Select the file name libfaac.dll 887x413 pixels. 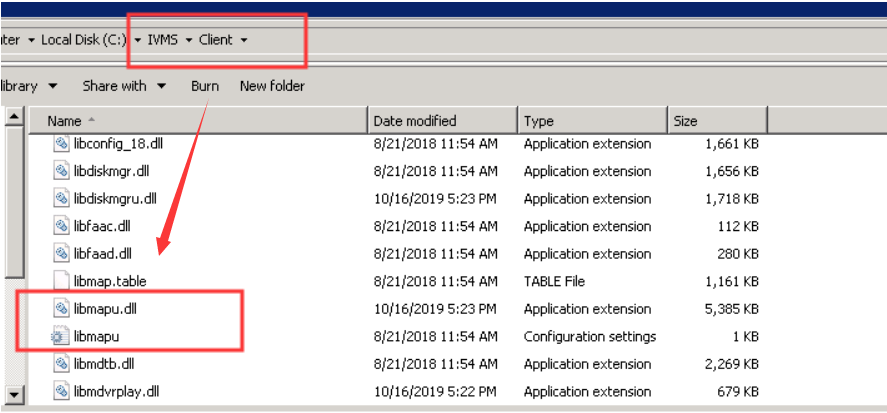[102, 226]
